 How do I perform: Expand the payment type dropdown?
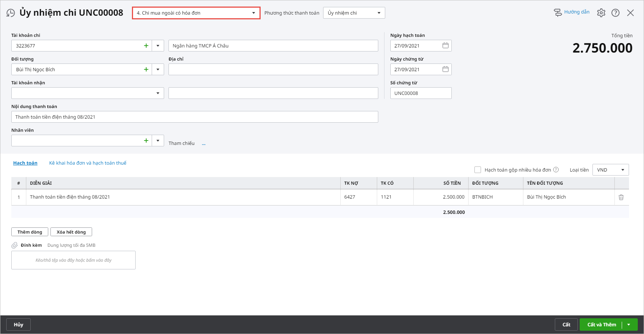253,13
